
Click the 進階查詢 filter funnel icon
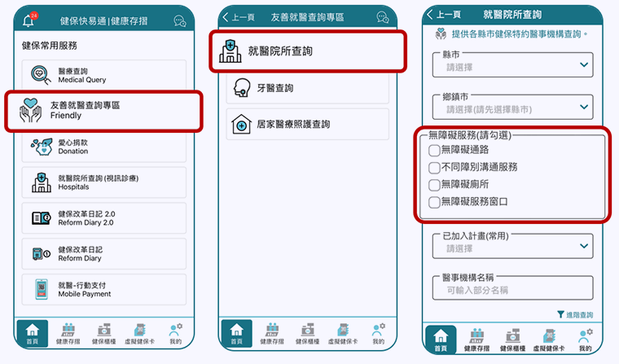[x=560, y=314]
